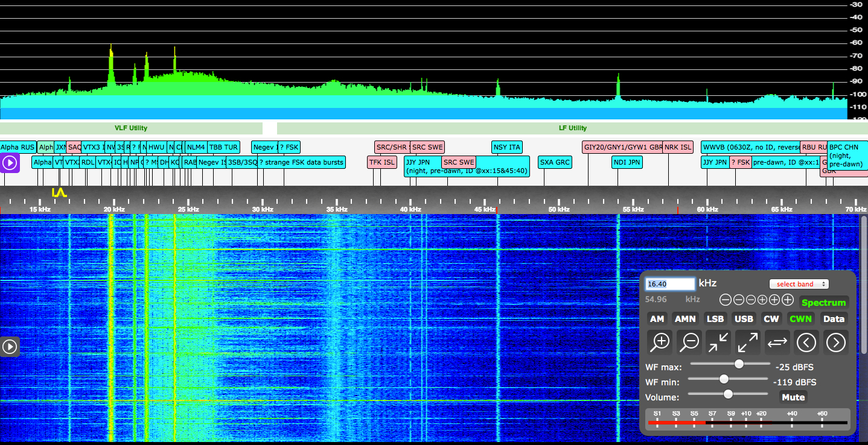Screen dimensions: 868x445
Task: Select CWN narrow CW mode
Action: click(x=801, y=319)
